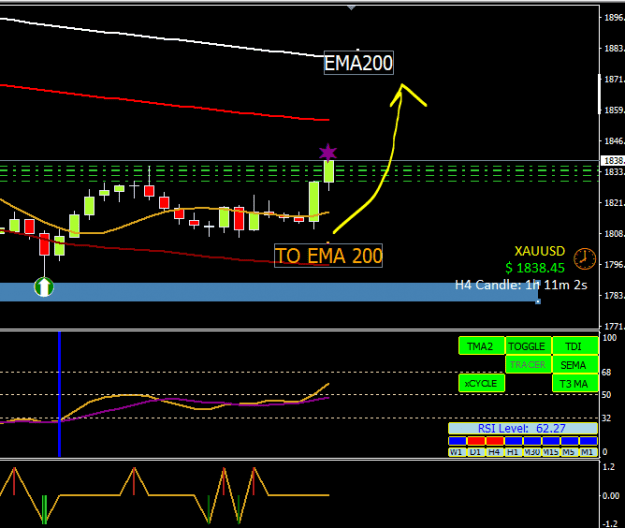Viewport: 625px width, 528px height.
Task: Click the current price tag 1838 on scale
Action: tap(613, 161)
